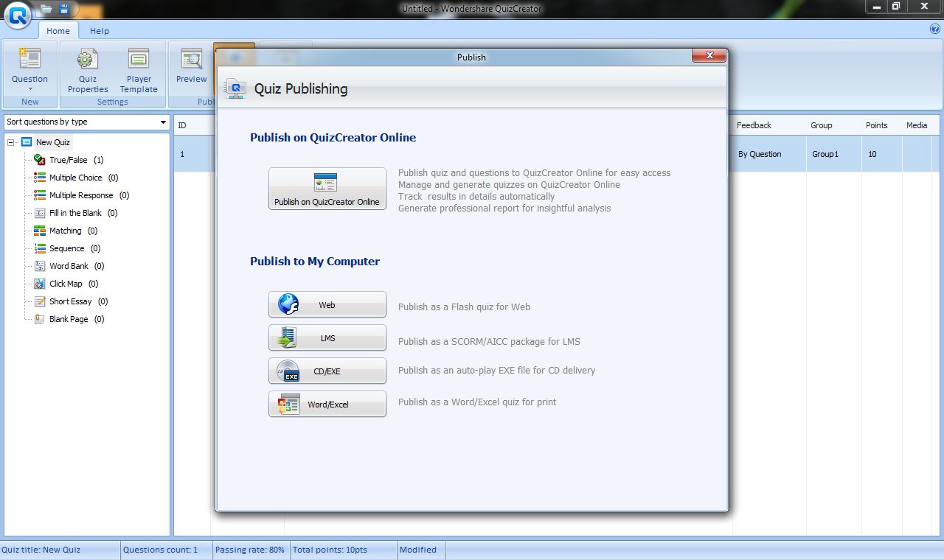Click the Open folder icon in quick access
The width and height of the screenshot is (944, 560).
[x=46, y=9]
